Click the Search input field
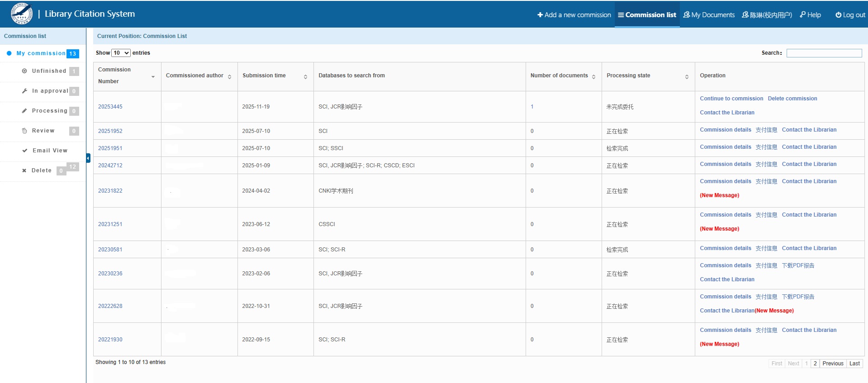The height and width of the screenshot is (383, 868). (x=824, y=53)
